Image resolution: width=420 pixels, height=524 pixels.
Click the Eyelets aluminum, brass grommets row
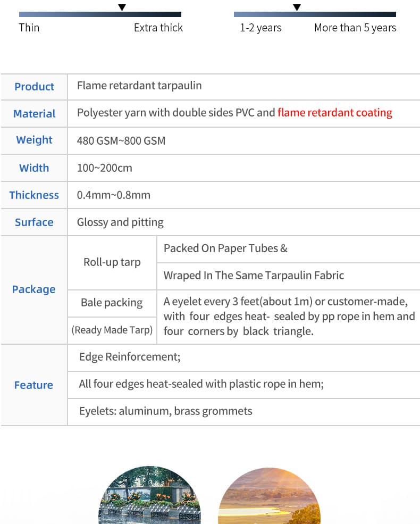(x=243, y=411)
